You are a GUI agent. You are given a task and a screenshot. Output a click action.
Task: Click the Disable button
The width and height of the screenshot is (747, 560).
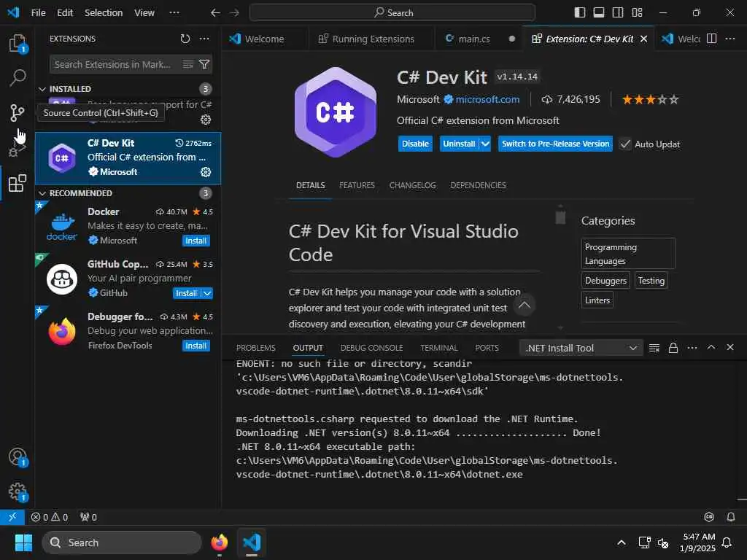415,144
